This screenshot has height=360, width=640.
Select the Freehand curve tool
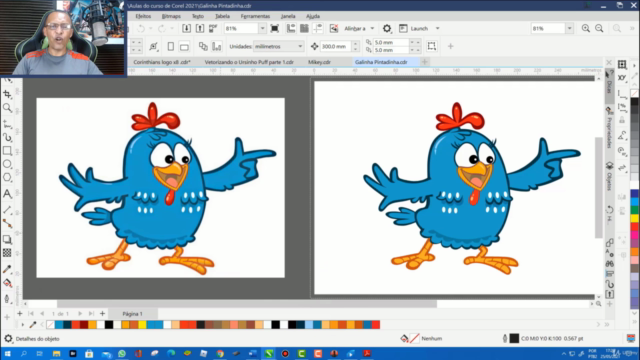pos(7,124)
